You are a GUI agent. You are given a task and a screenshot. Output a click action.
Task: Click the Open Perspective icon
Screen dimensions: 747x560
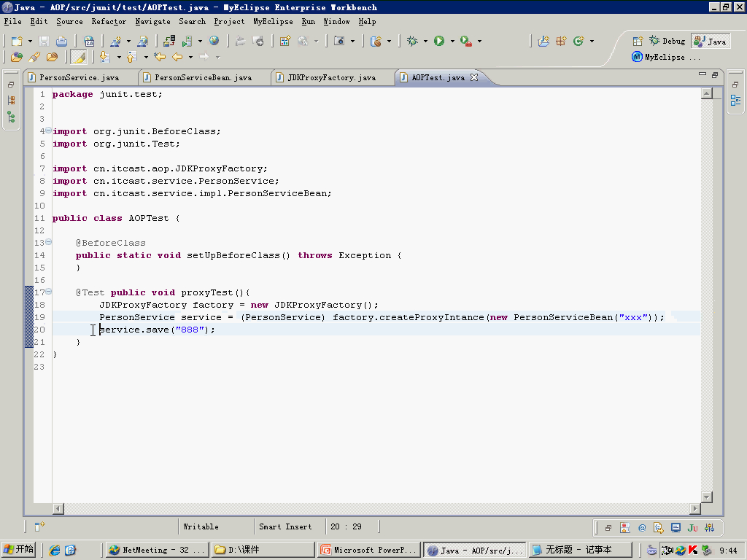638,41
